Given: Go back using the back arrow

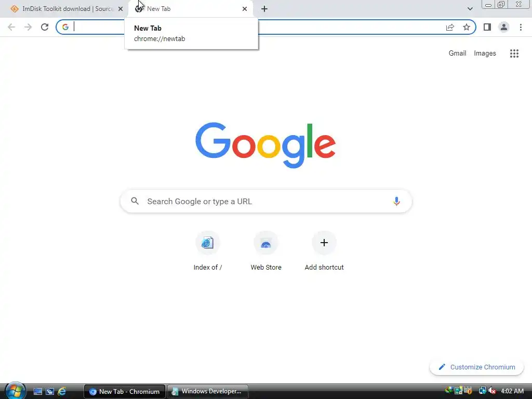Looking at the screenshot, I should point(11,27).
